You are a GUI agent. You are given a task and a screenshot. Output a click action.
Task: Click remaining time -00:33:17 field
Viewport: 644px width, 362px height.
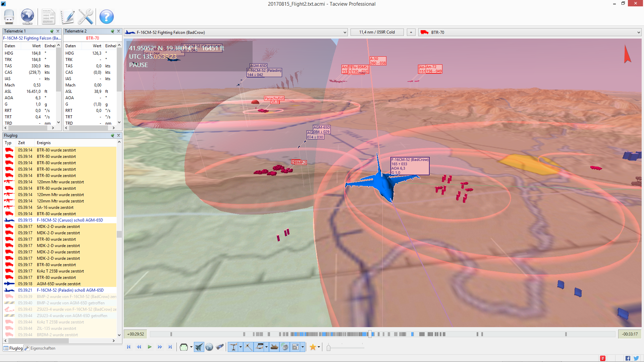tap(630, 334)
